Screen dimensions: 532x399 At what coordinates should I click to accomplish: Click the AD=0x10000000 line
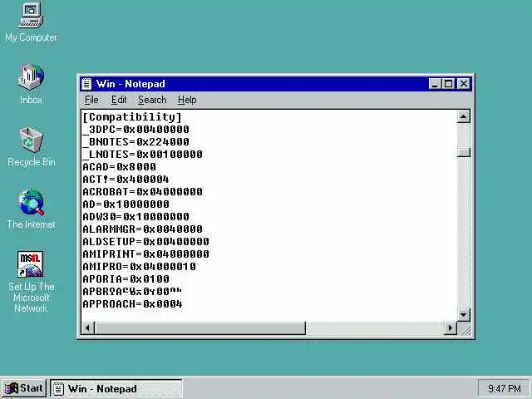click(126, 204)
